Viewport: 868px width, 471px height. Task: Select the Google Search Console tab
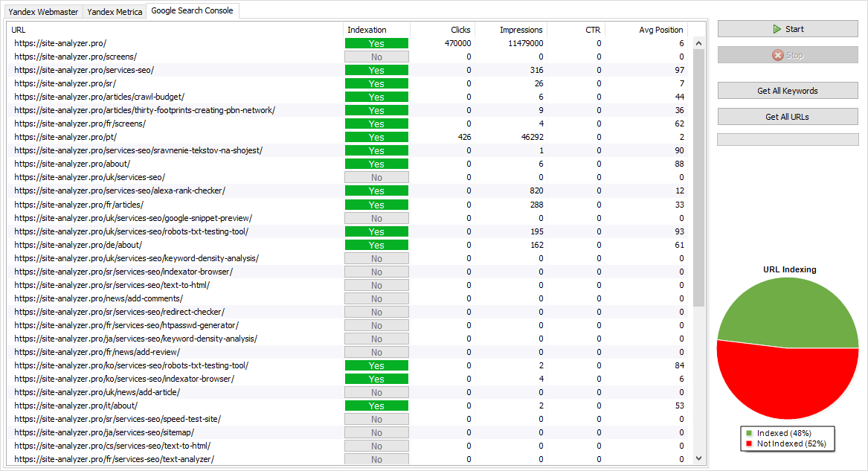click(x=192, y=10)
